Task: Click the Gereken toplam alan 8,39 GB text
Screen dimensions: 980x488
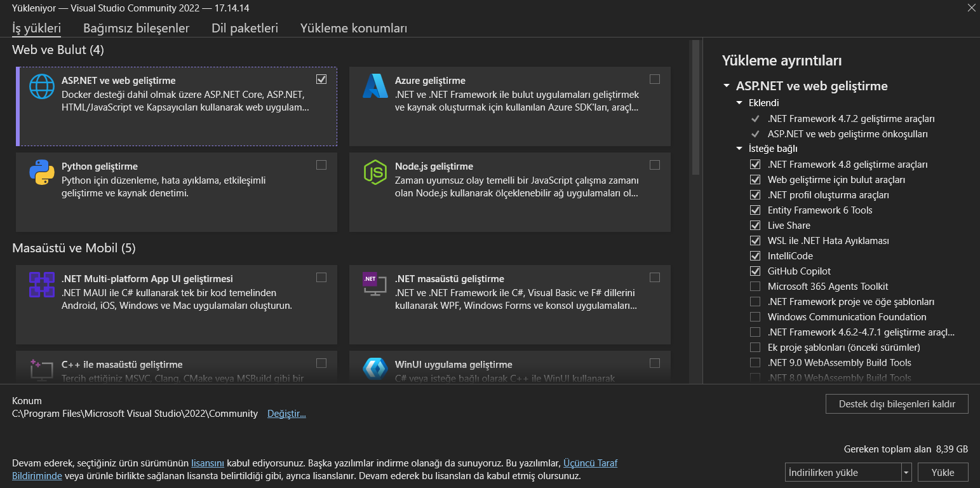Action: pyautogui.click(x=906, y=449)
